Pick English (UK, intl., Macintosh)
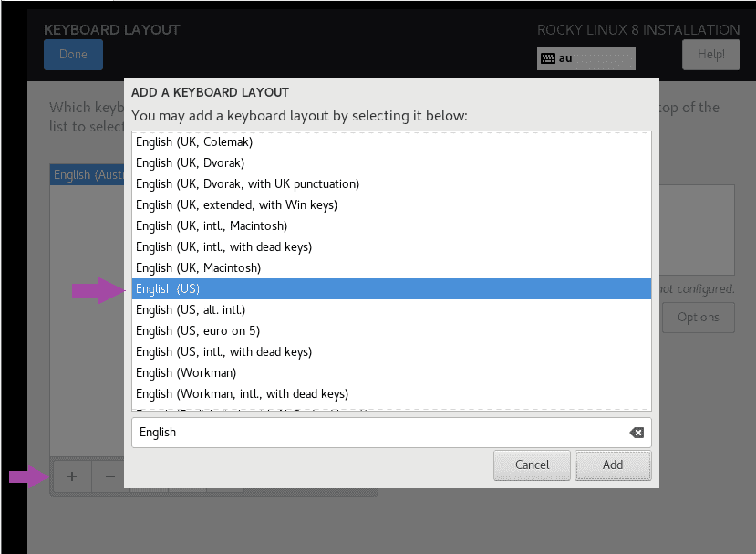Image resolution: width=756 pixels, height=554 pixels. pos(391,225)
